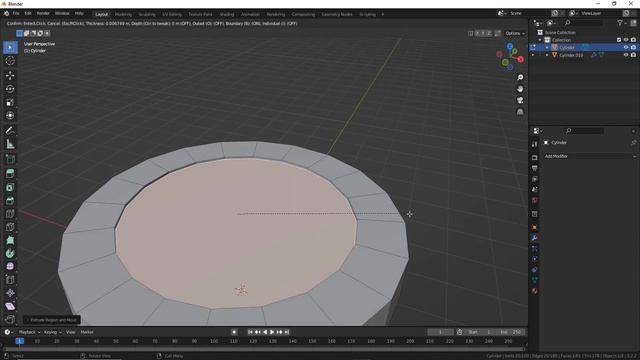Click the current frame number field
640x360 pixels.
coord(440,332)
